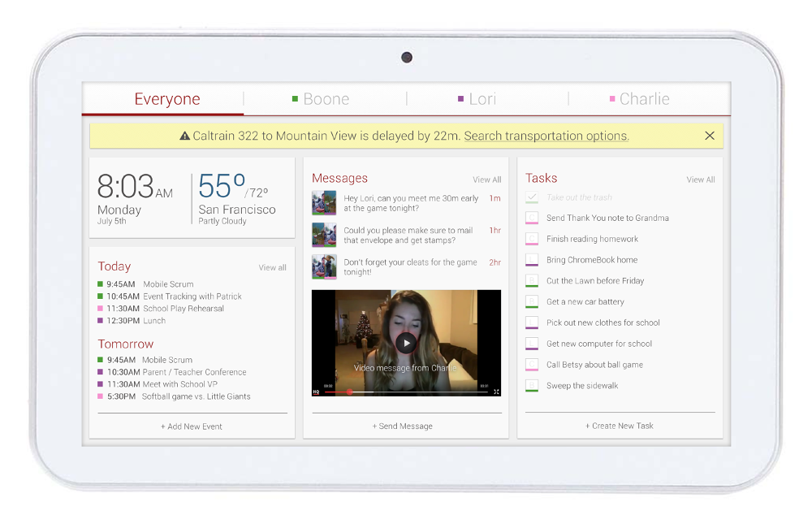Open avatar of the message about meeting early

click(x=324, y=203)
